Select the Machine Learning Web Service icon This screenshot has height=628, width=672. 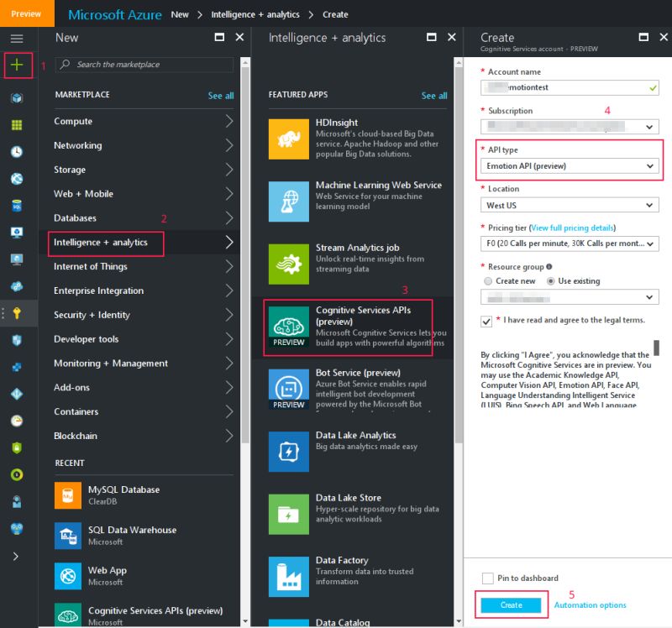290,201
